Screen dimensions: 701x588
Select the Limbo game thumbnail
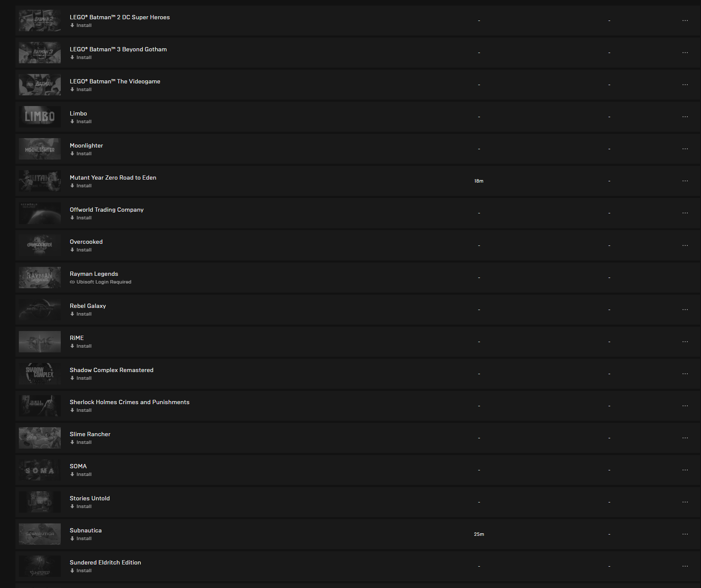click(x=40, y=117)
